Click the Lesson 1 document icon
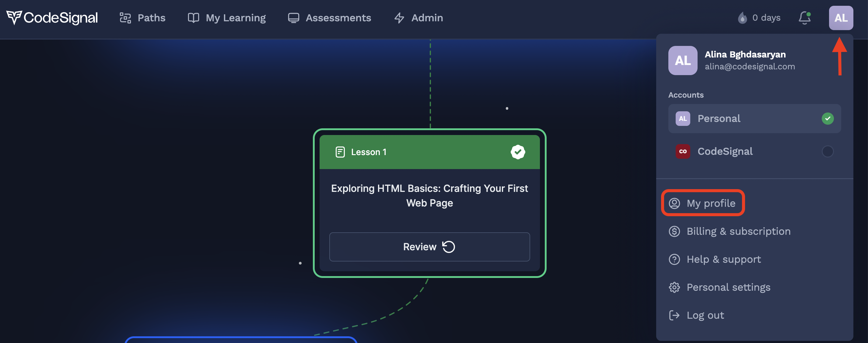Viewport: 868px width, 343px height. [340, 152]
